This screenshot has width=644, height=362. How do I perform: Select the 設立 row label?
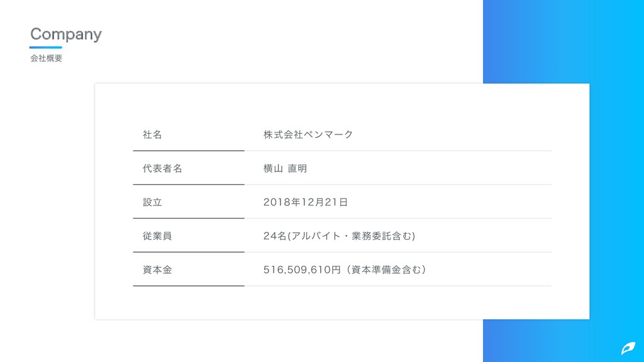coord(152,202)
